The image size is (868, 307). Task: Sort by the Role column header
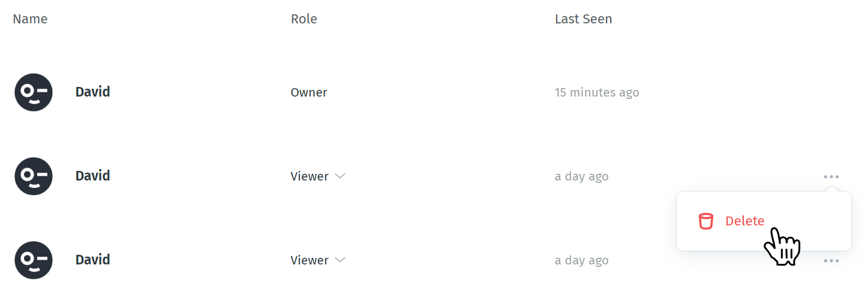point(304,19)
